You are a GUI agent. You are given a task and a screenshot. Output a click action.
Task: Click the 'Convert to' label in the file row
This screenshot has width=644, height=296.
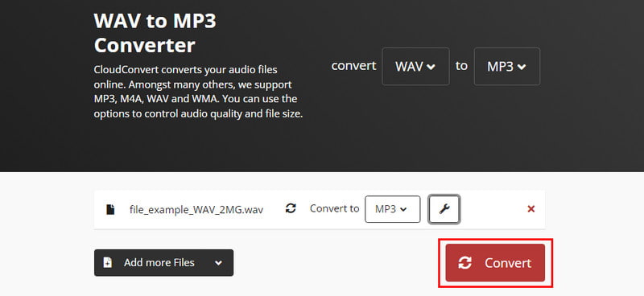(334, 208)
